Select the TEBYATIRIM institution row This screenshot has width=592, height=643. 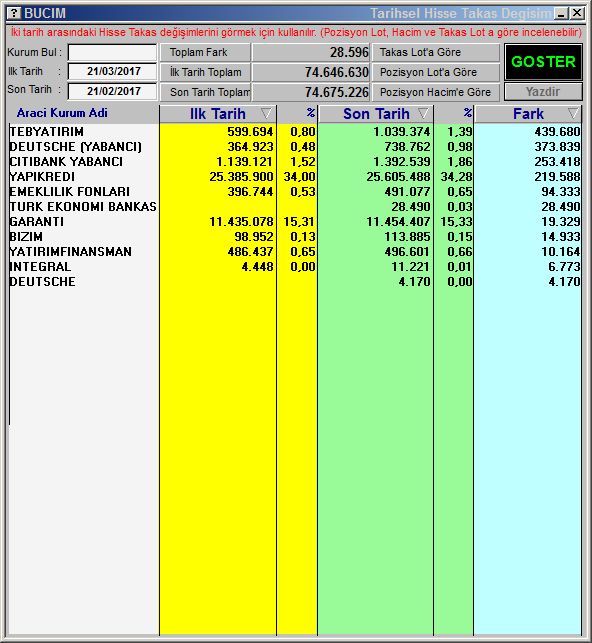[295, 132]
